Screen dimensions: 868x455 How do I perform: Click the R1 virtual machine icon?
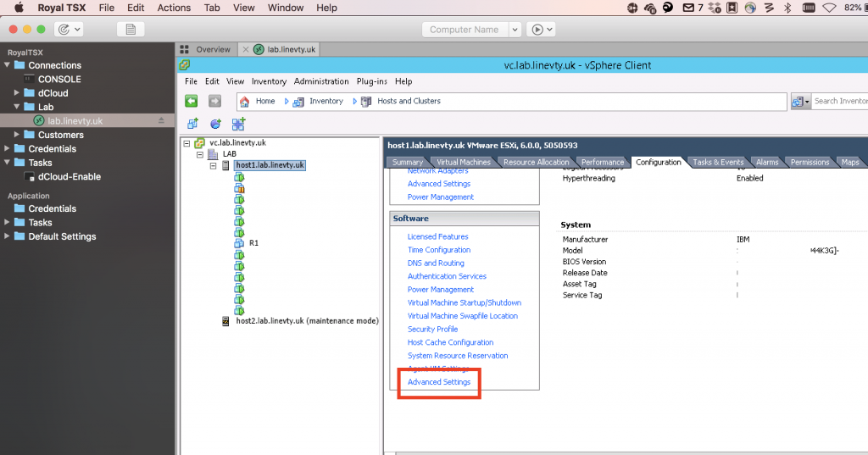tap(239, 243)
